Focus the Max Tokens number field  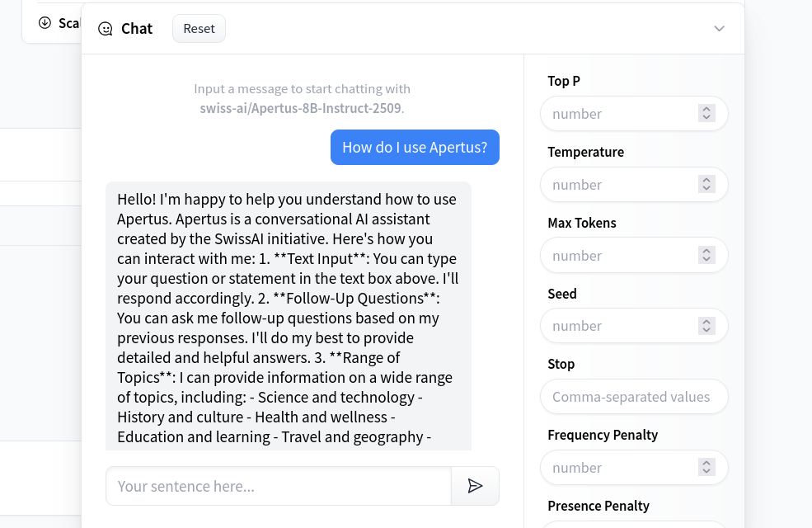coord(634,256)
